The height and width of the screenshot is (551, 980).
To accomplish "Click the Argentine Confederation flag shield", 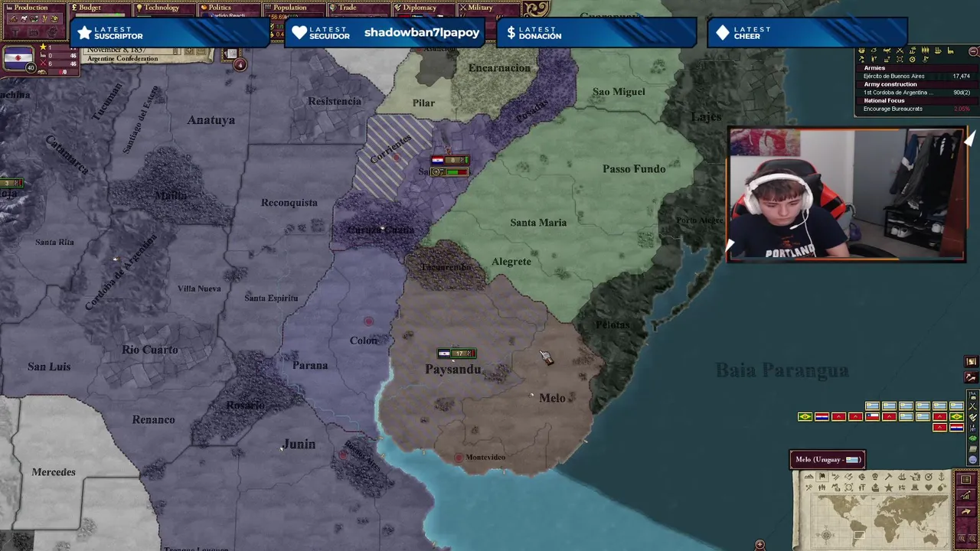I will click(x=18, y=58).
